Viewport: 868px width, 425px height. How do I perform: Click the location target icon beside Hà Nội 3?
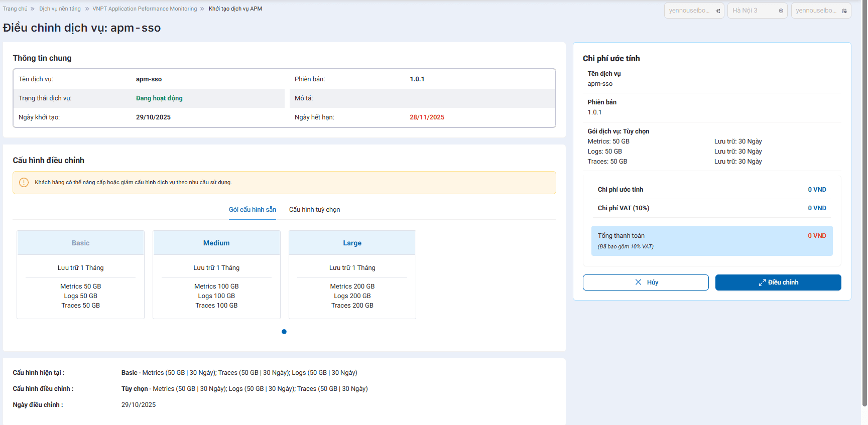click(781, 11)
